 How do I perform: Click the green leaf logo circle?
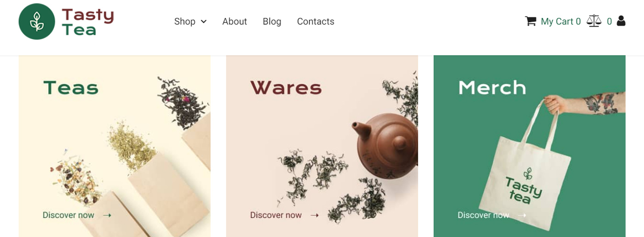[37, 22]
